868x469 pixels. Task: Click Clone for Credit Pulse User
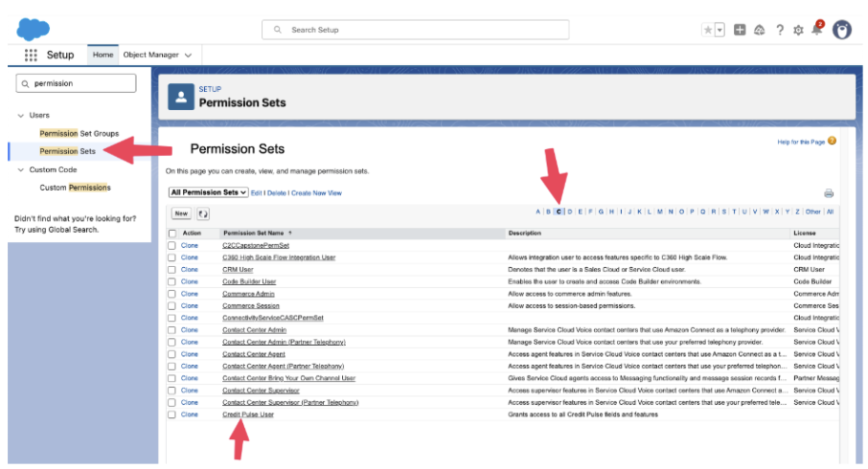(190, 414)
